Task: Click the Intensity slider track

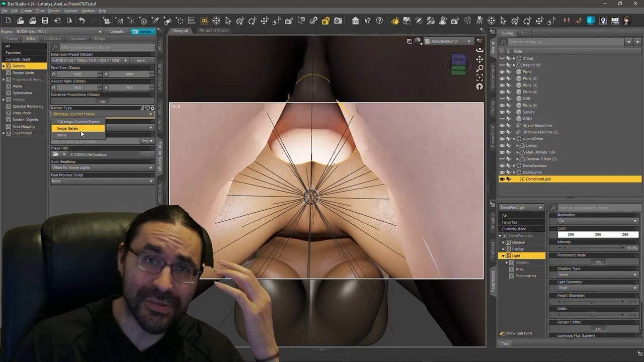Action: pyautogui.click(x=591, y=248)
